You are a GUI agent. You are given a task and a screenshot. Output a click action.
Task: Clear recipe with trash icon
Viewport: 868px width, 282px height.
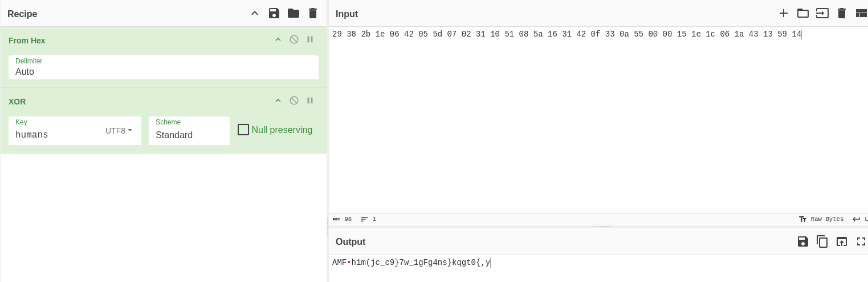(313, 13)
